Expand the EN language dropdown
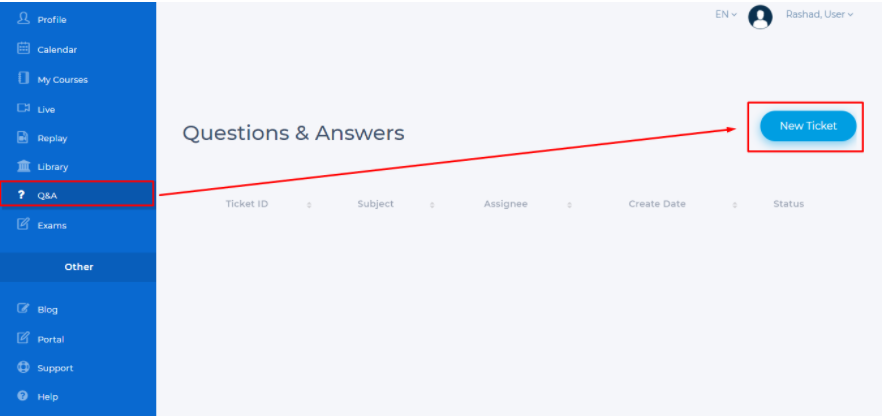 (726, 15)
